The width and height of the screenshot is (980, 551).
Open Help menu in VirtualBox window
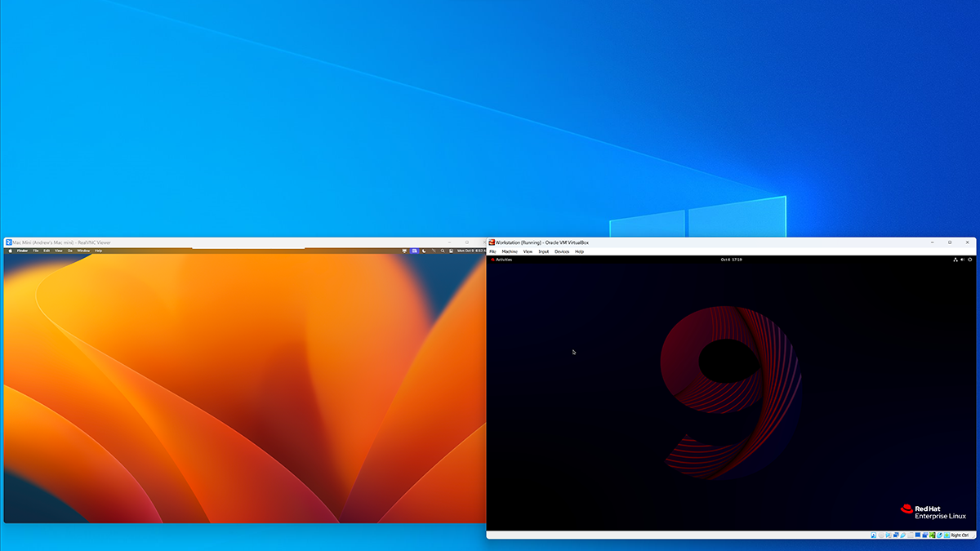(579, 251)
